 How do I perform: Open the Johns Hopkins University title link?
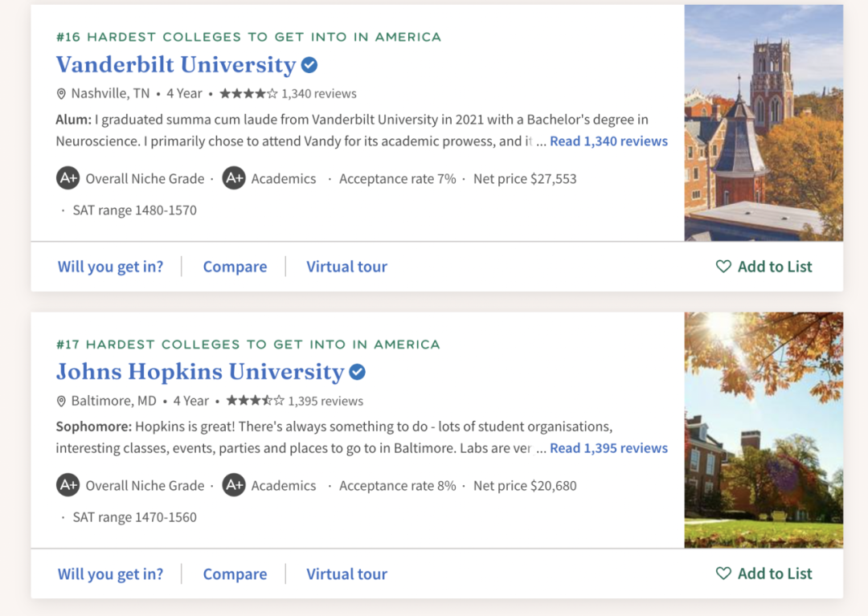tap(200, 372)
